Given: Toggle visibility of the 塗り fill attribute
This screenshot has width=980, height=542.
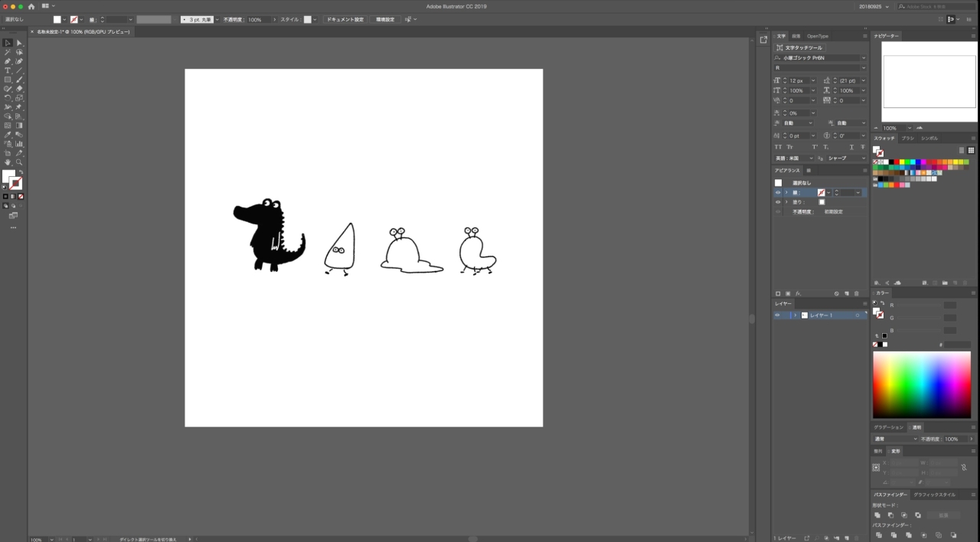Looking at the screenshot, I should click(x=778, y=202).
